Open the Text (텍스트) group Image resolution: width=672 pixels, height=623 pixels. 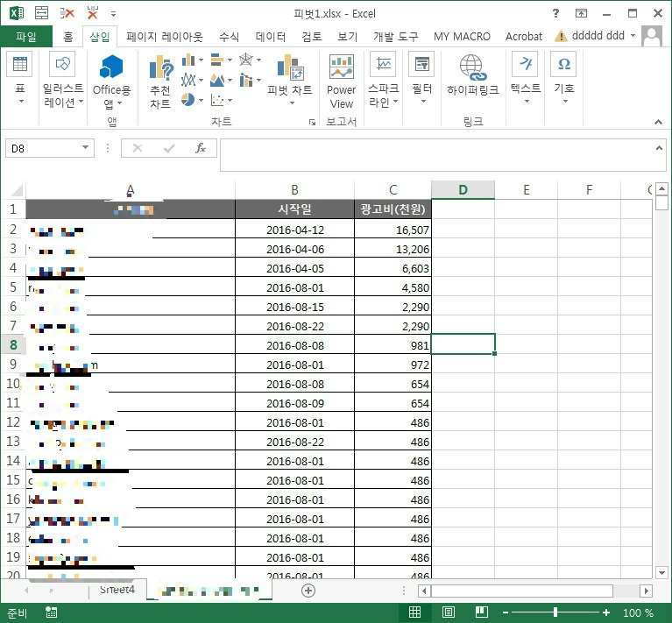(526, 78)
